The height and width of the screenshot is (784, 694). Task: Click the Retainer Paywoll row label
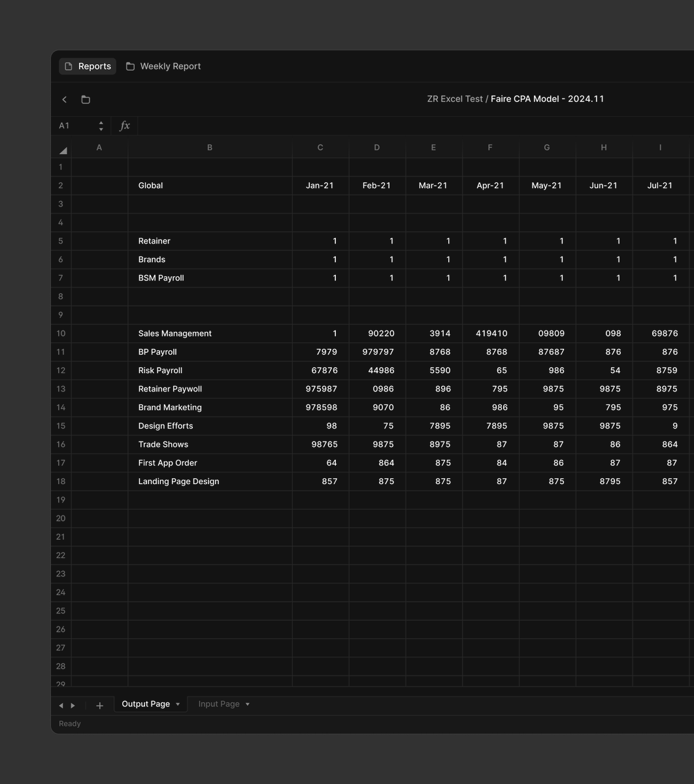170,389
